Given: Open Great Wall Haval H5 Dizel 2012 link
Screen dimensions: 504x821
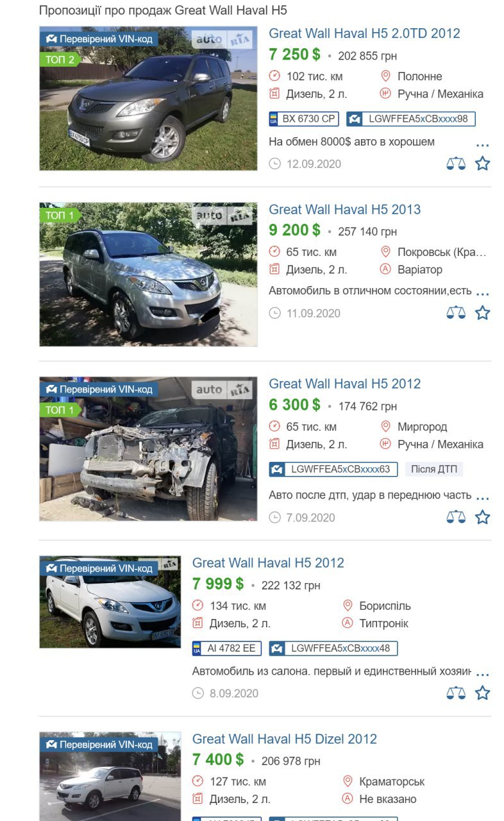Looking at the screenshot, I should tap(285, 739).
